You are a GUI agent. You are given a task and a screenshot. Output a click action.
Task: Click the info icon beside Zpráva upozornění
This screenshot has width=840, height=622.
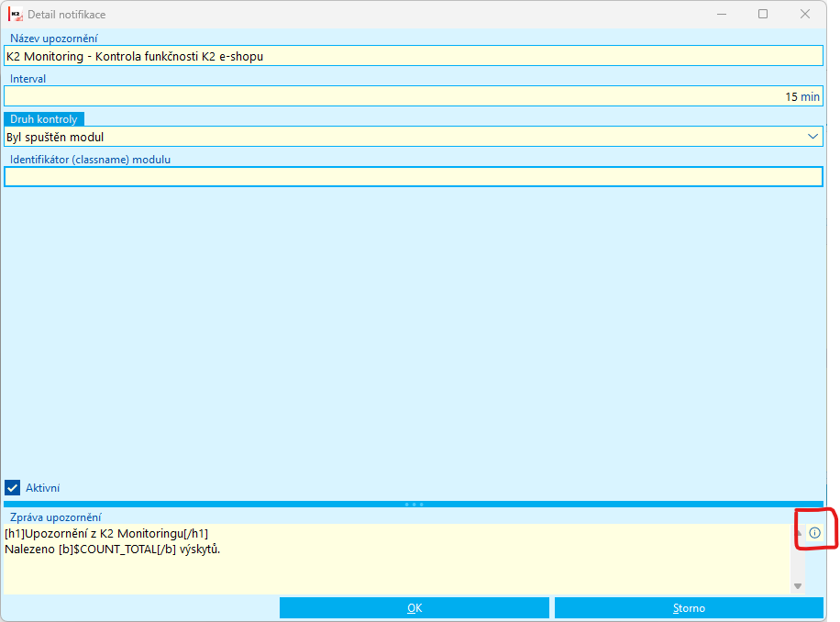click(814, 532)
